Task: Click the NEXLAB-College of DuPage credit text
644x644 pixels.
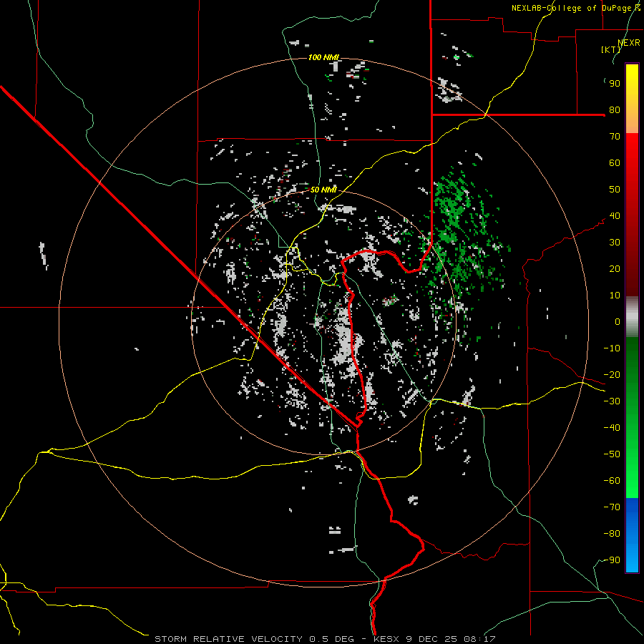Action: coord(576,8)
